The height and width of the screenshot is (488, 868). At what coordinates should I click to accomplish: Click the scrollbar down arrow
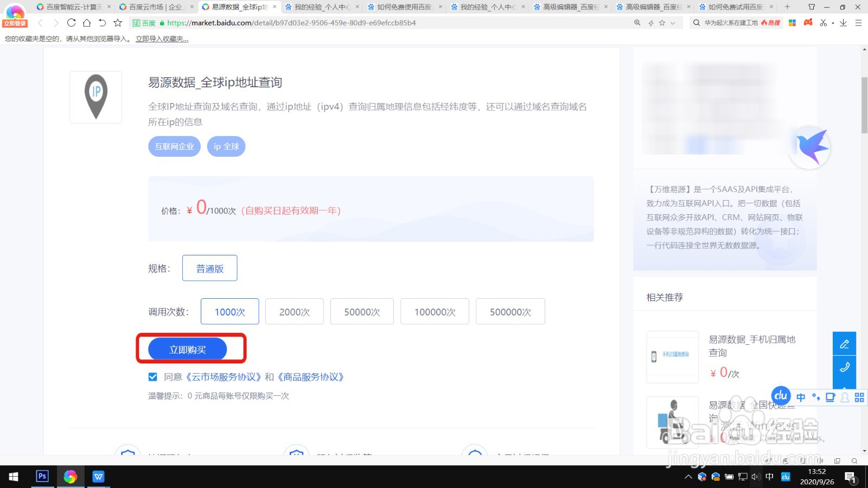(x=864, y=451)
